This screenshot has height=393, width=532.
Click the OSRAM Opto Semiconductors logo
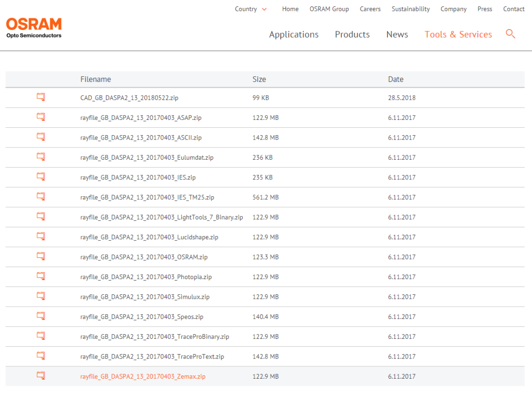pos(34,28)
